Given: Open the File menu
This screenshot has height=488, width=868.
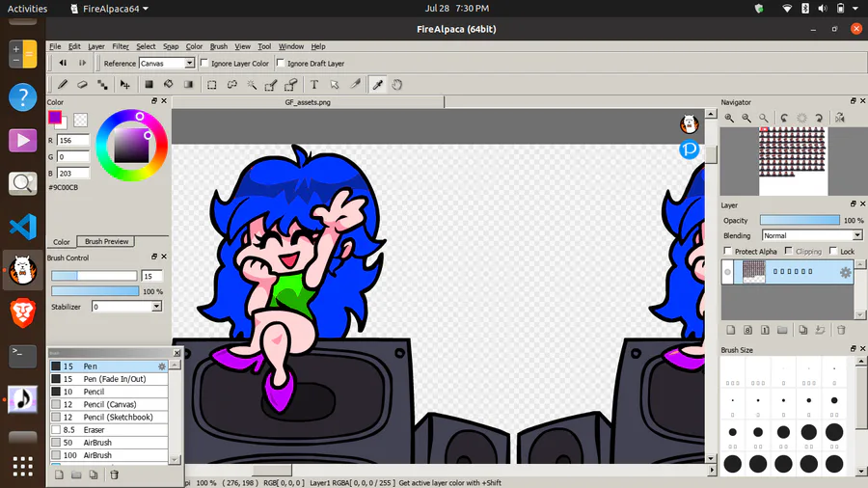Looking at the screenshot, I should pos(55,46).
